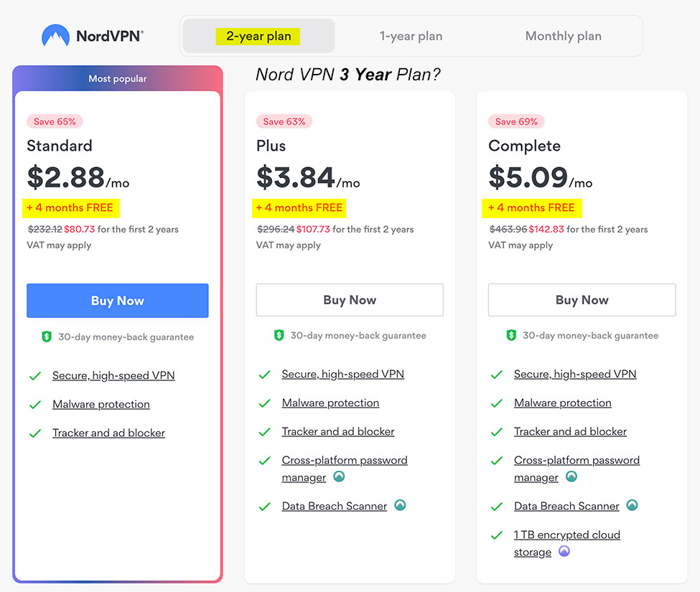
Task: Click Buy Now for the Complete plan
Action: tap(582, 300)
